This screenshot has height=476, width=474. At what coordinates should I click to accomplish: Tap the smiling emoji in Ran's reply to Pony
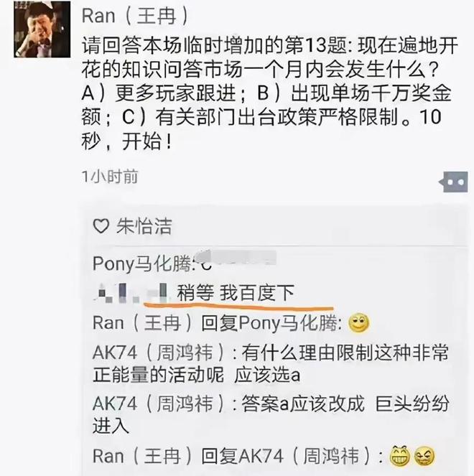point(358,323)
